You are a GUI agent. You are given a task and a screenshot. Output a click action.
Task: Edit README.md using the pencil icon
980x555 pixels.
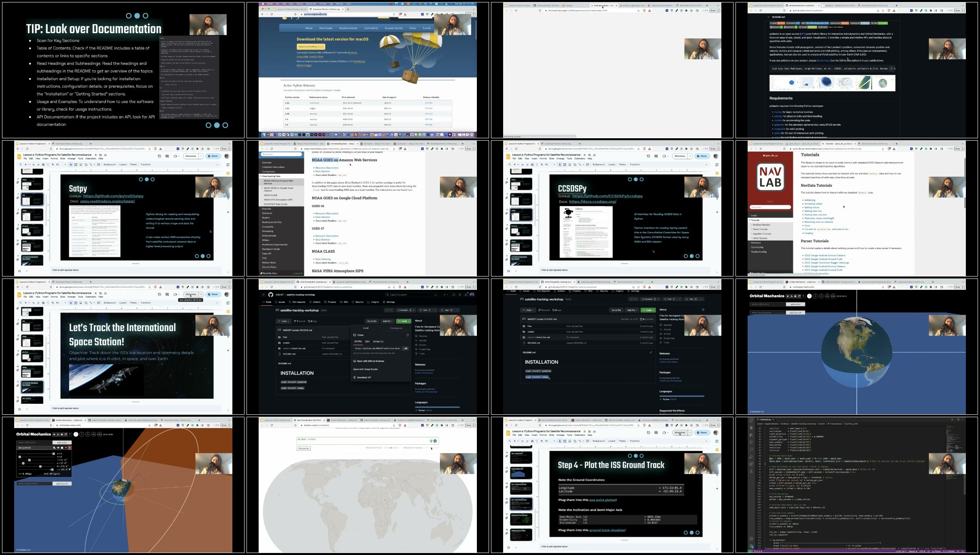tap(651, 352)
